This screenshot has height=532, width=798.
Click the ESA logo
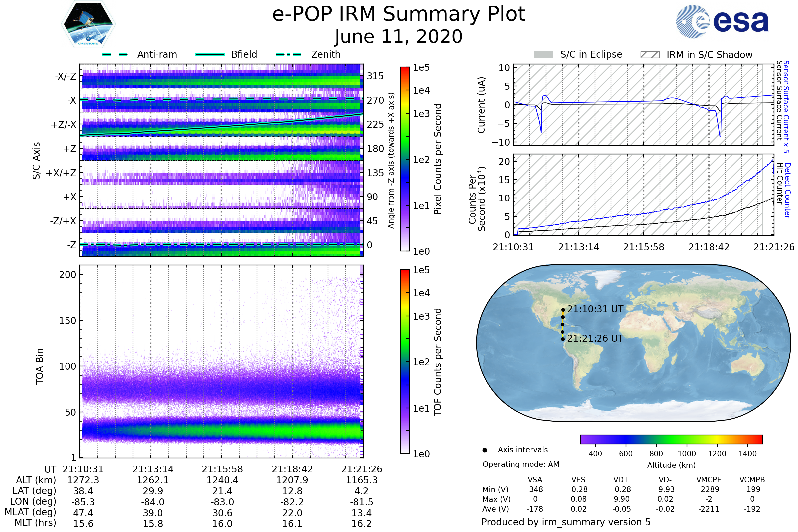click(x=723, y=21)
